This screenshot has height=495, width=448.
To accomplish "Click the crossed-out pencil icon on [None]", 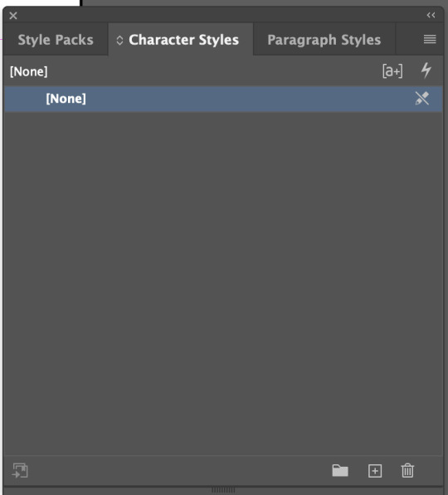I will point(422,99).
